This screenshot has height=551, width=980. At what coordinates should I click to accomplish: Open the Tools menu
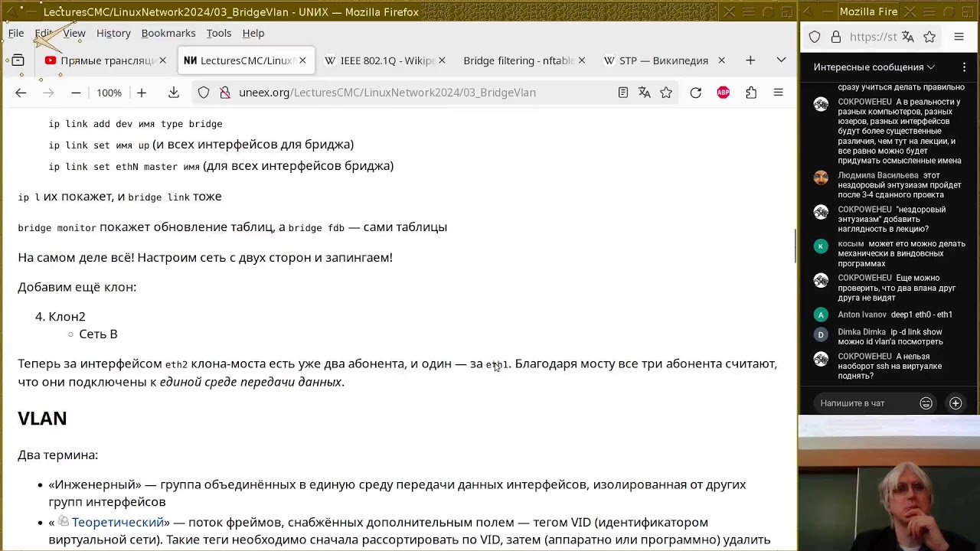(219, 33)
